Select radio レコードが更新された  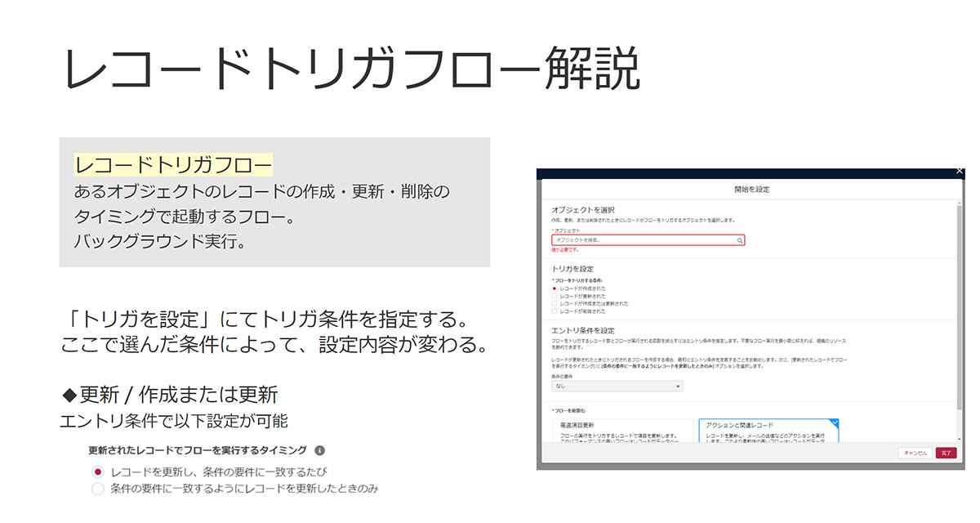555,296
